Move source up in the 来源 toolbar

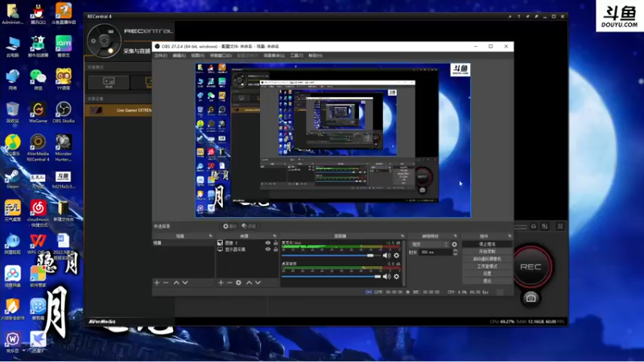click(x=249, y=282)
